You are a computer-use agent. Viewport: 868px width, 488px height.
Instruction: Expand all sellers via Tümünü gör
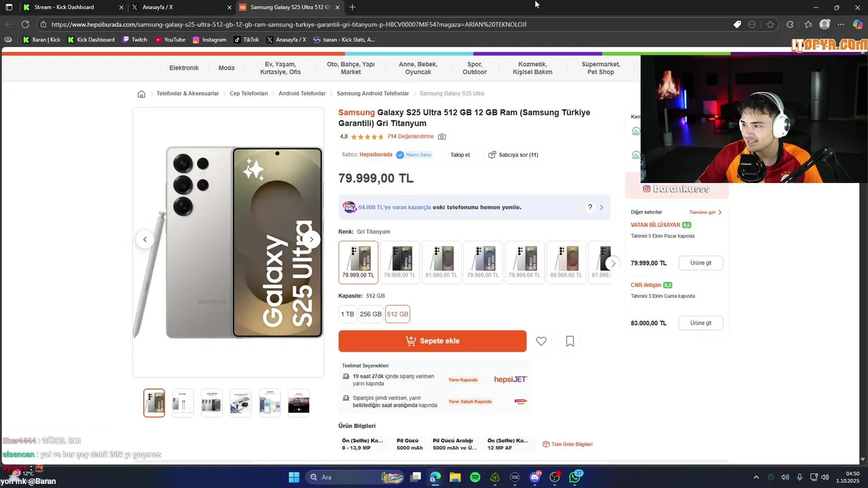tap(705, 212)
